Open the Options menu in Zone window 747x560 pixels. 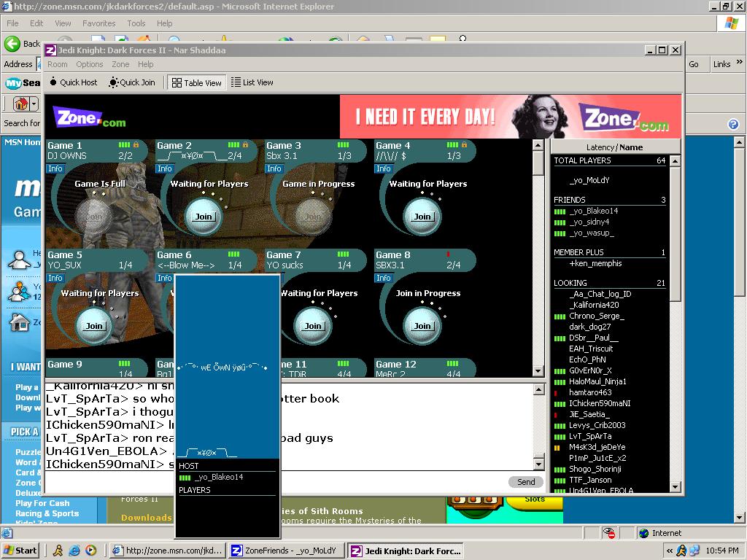(89, 64)
